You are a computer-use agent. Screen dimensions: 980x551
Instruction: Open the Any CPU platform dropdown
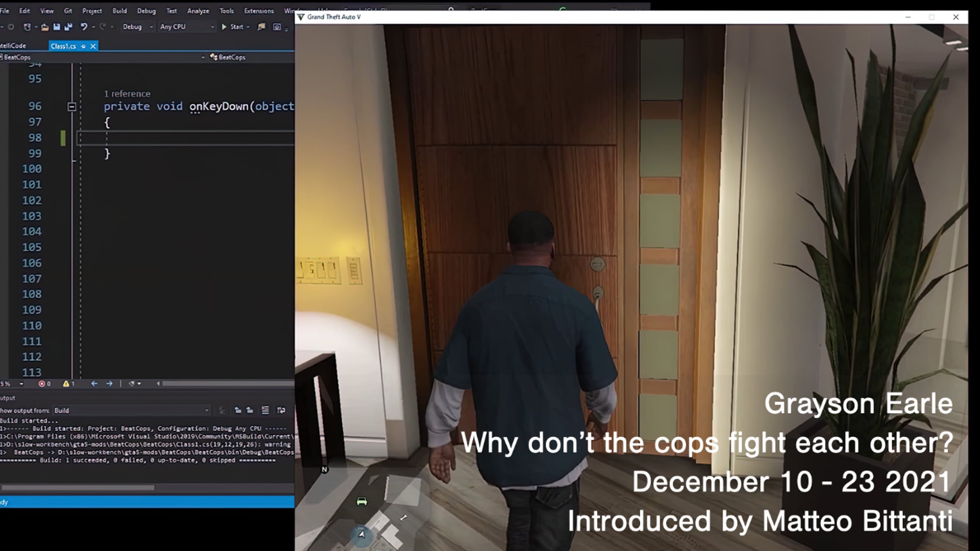coord(187,27)
